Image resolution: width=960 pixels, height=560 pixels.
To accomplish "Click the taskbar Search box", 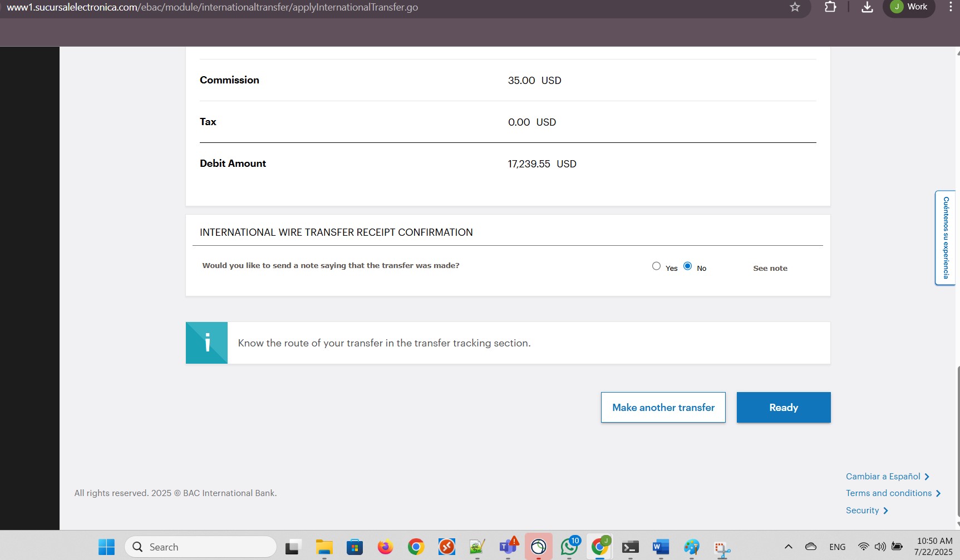I will tap(201, 547).
